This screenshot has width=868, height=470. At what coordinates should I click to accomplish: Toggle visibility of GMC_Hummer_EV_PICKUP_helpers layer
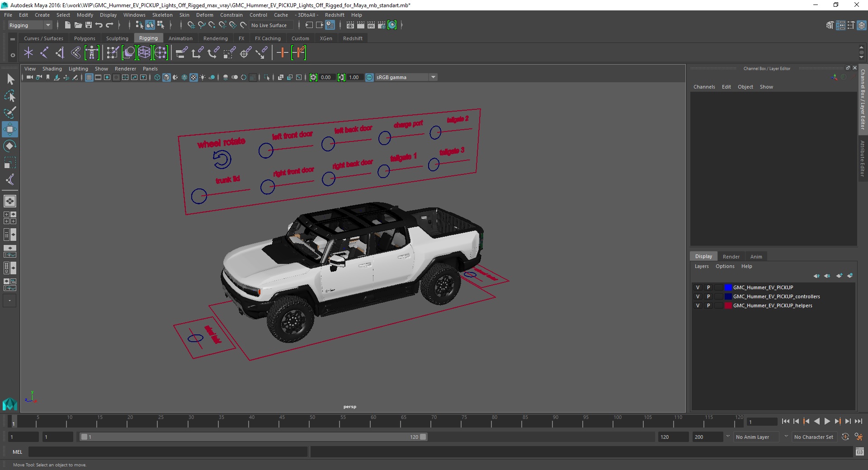(x=698, y=305)
